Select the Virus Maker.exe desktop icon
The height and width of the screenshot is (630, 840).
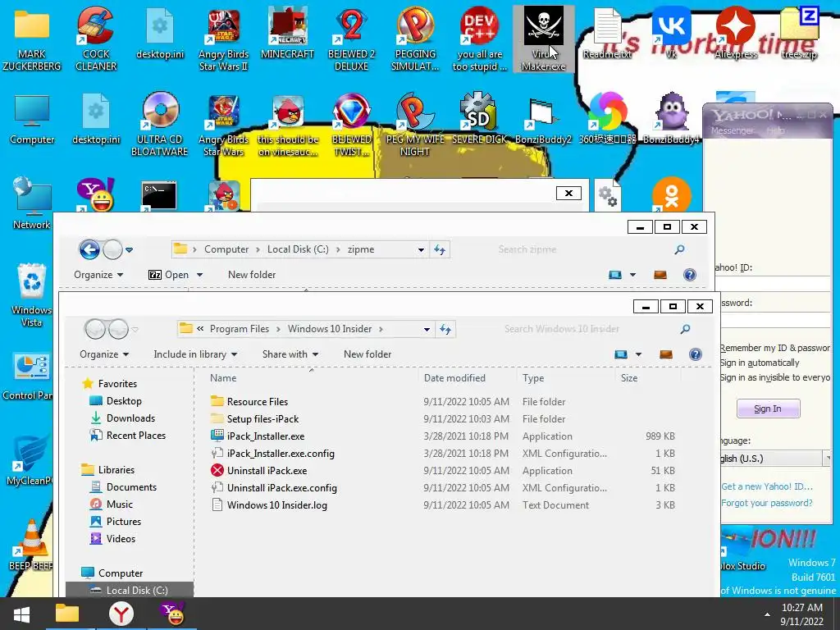(x=543, y=39)
